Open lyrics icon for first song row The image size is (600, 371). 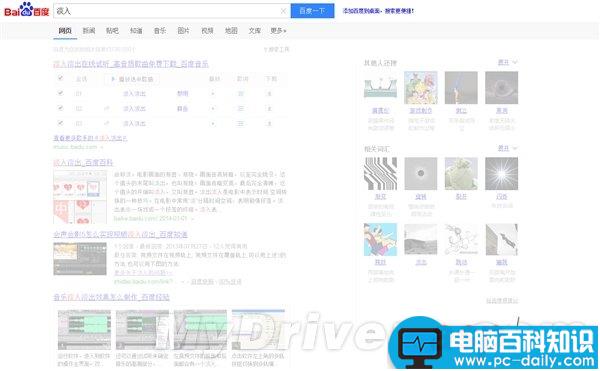click(x=241, y=93)
